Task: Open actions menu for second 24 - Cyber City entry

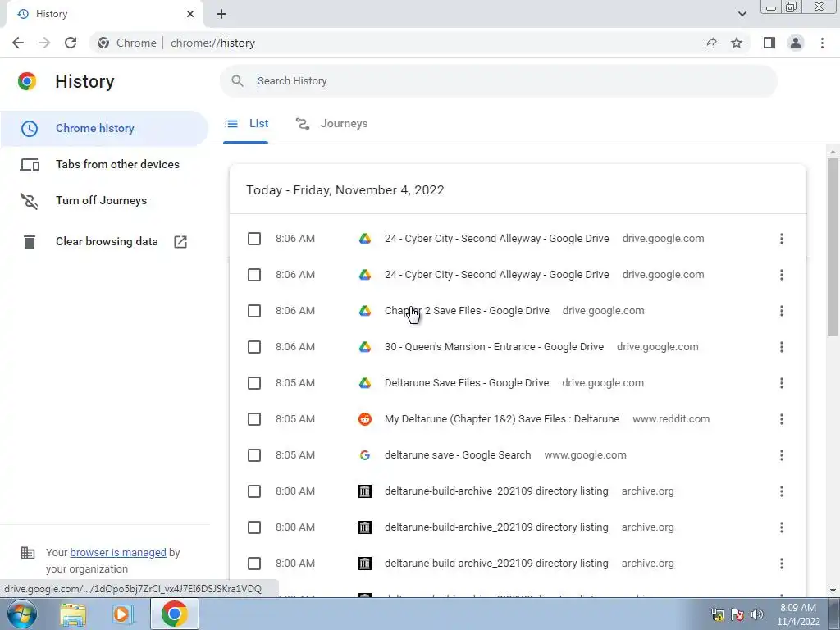Action: tap(782, 275)
